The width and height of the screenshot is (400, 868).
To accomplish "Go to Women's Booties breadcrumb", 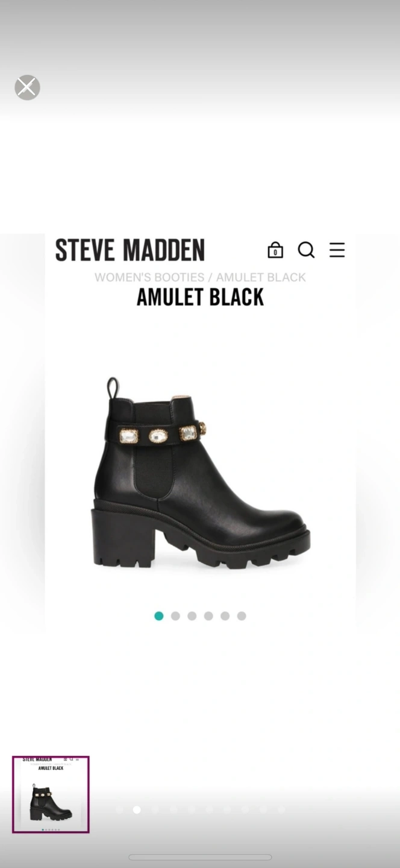I will [x=149, y=277].
